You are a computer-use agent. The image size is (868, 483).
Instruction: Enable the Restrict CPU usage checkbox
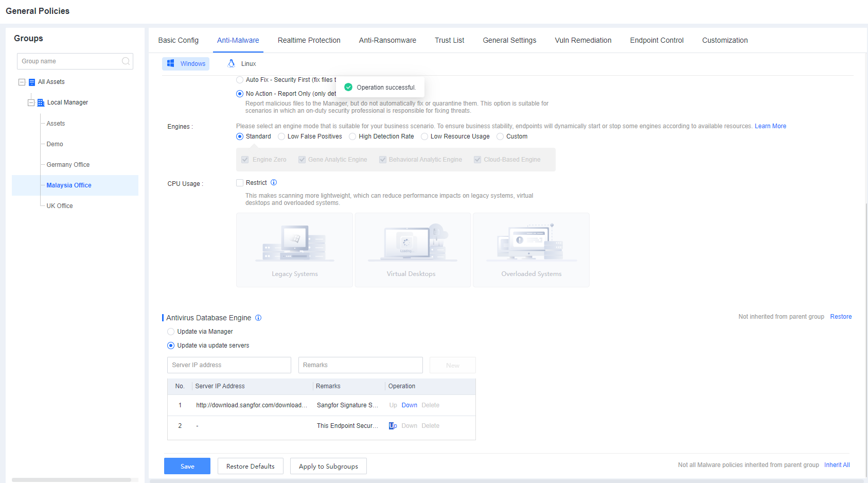pos(240,183)
